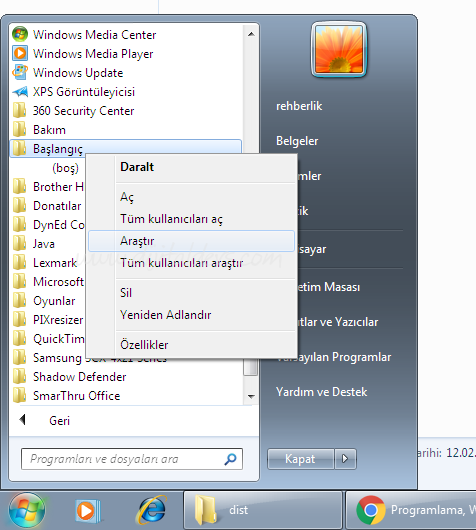This screenshot has width=476, height=530.
Task: Click the Oyunlar folder icon
Action: pos(19,300)
